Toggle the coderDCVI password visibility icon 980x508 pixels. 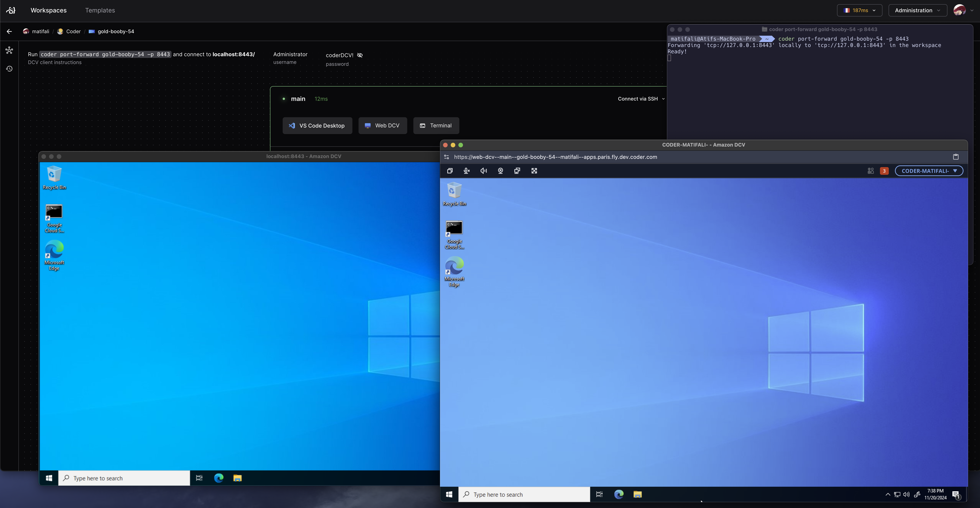(360, 54)
